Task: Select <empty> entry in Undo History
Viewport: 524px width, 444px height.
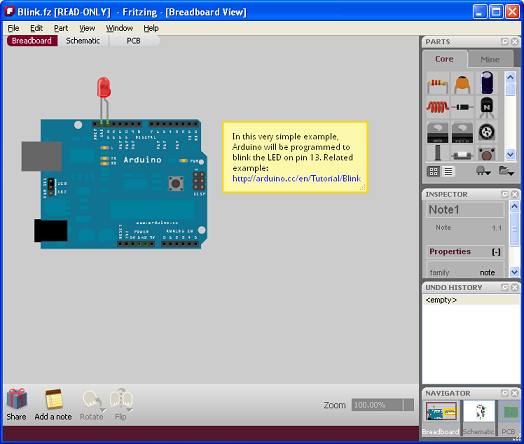Action: 471,300
